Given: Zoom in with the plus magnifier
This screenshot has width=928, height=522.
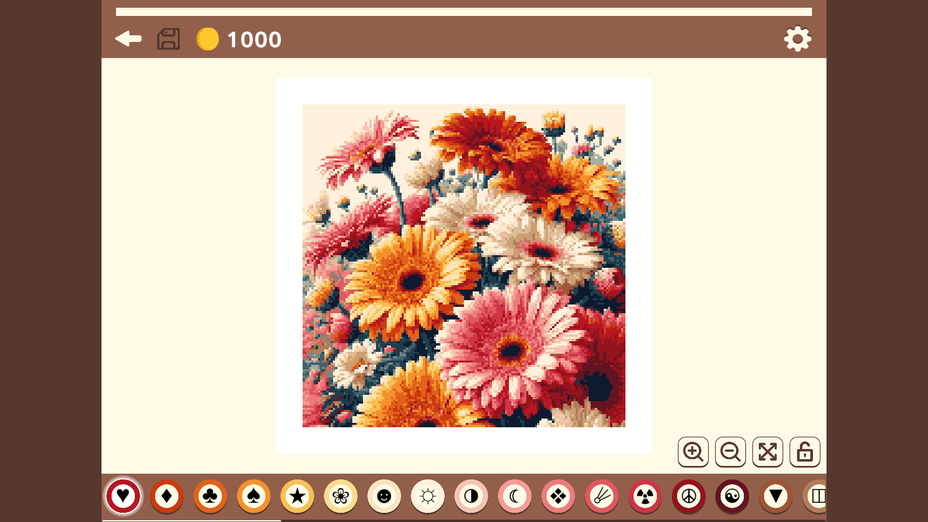Looking at the screenshot, I should (693, 452).
